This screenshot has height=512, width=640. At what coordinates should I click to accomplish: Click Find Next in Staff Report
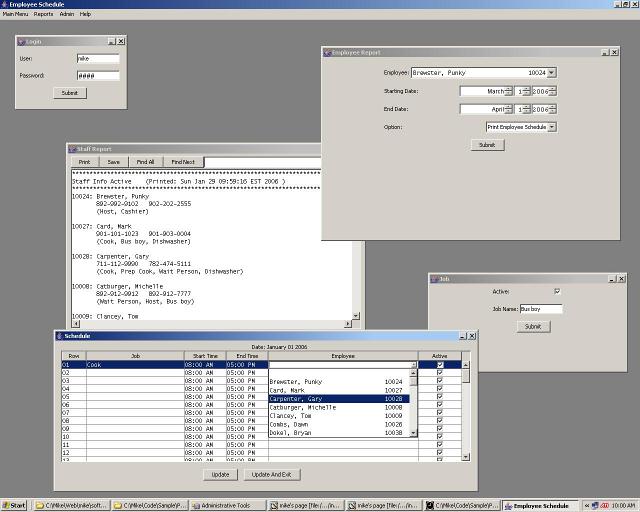(183, 162)
